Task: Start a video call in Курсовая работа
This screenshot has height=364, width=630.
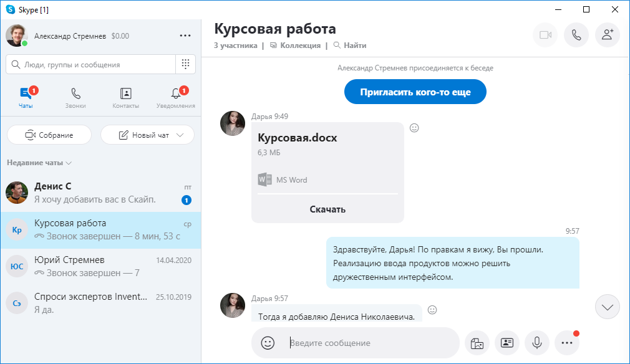Action: coord(545,36)
